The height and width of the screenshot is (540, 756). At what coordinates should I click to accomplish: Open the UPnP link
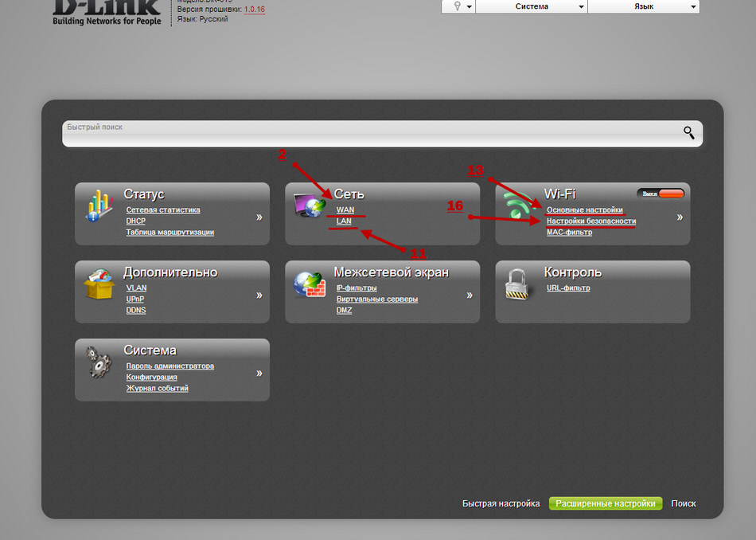(135, 299)
